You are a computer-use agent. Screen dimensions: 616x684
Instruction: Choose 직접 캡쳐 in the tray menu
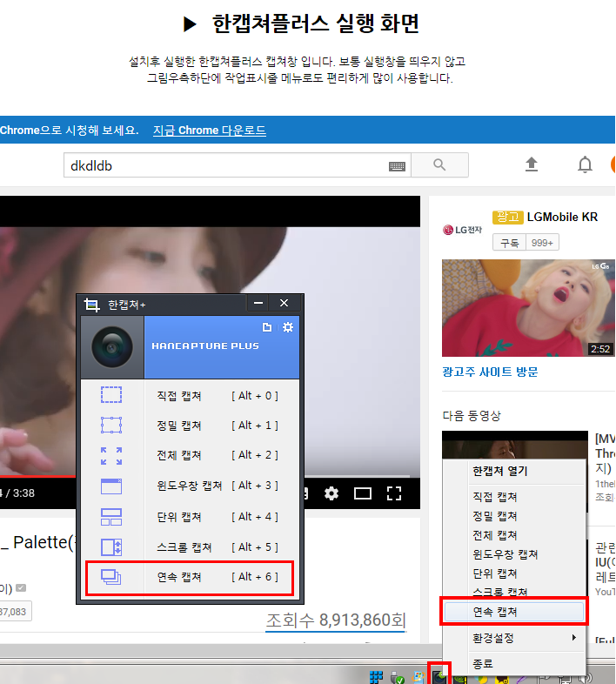(495, 497)
